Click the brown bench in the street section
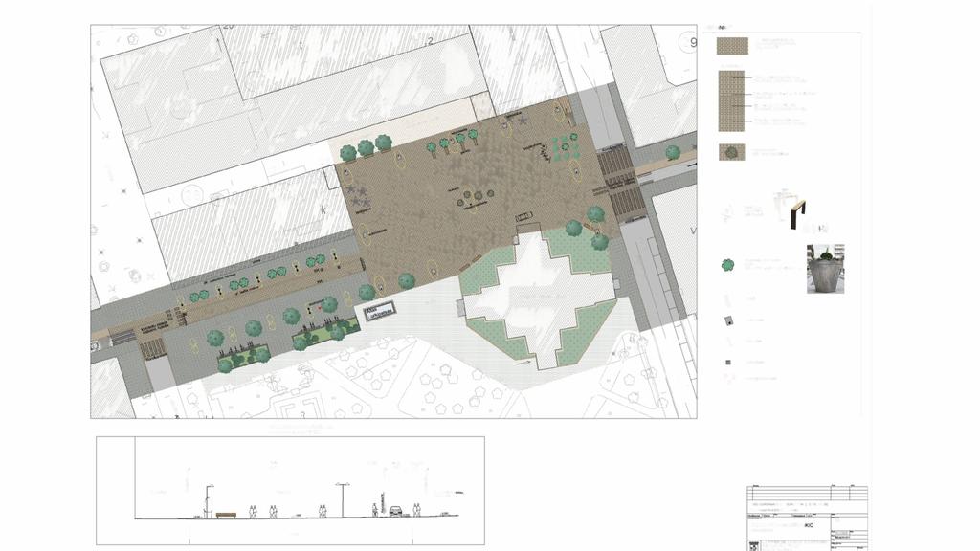Viewport: 980px width, 551px height. [x=226, y=516]
